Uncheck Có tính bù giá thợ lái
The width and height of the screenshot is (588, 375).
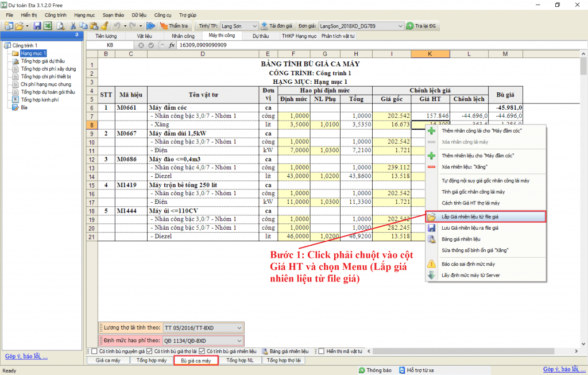tap(150, 351)
